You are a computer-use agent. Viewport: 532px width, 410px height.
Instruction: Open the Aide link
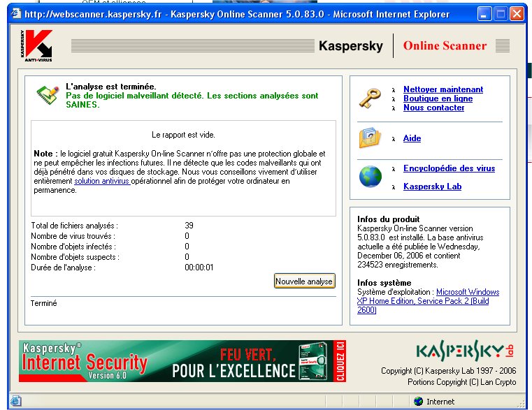tap(412, 138)
